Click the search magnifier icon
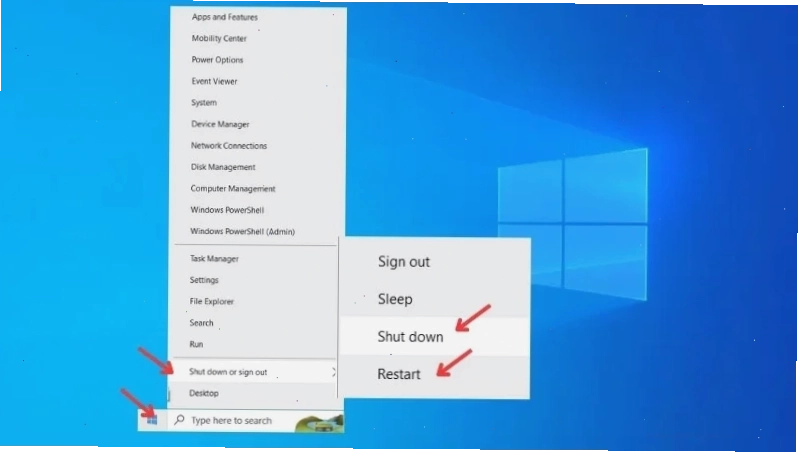This screenshot has width=798, height=452. pyautogui.click(x=179, y=420)
